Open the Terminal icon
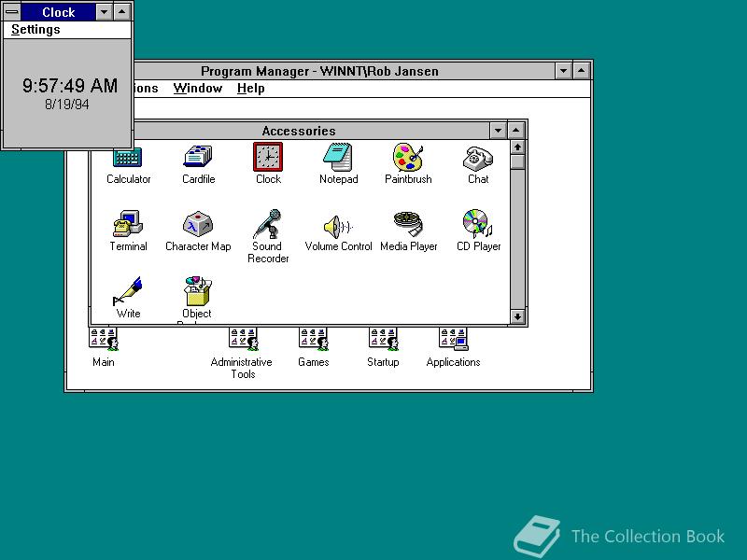 click(128, 223)
